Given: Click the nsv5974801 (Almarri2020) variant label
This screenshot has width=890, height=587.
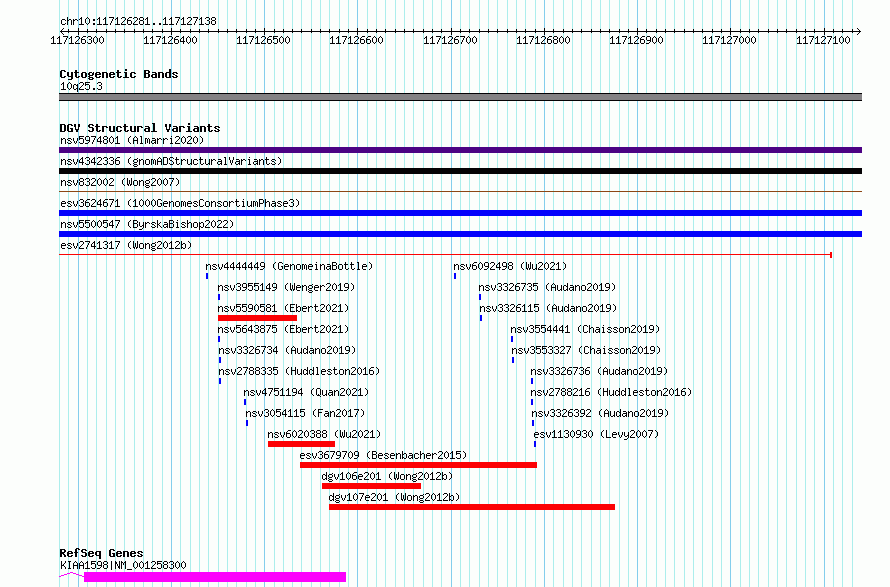Looking at the screenshot, I should tap(132, 140).
